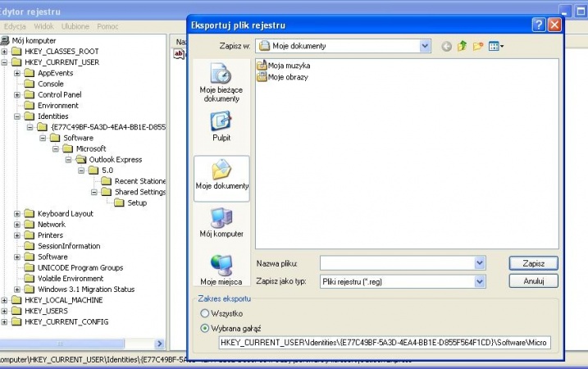Expand Printers key

click(x=17, y=235)
